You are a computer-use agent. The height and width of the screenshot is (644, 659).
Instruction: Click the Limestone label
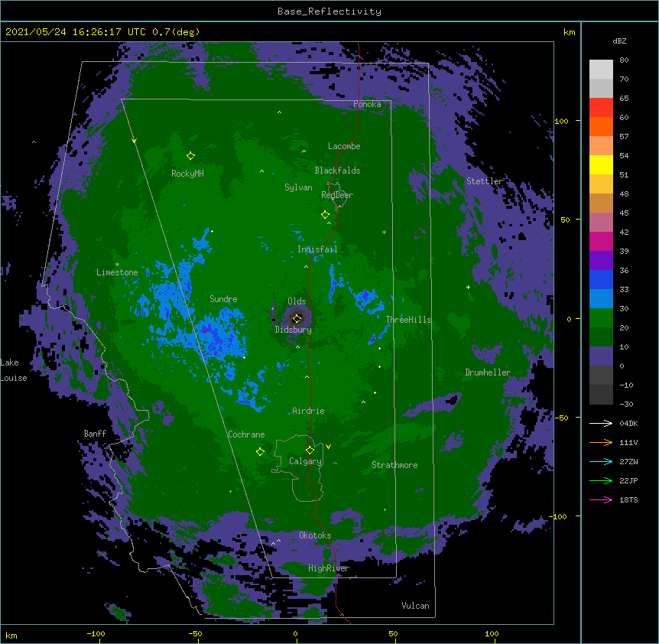tap(117, 272)
